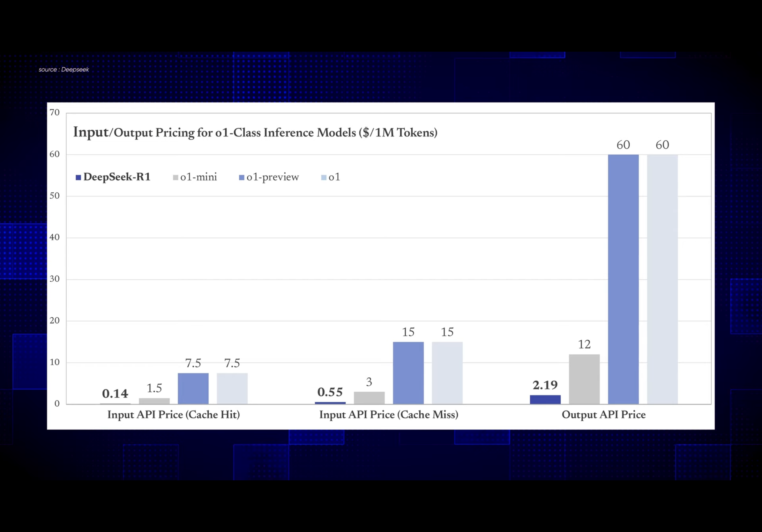This screenshot has height=532, width=762.
Task: Click the o1-preview Cache Hit bar
Action: pyautogui.click(x=193, y=388)
